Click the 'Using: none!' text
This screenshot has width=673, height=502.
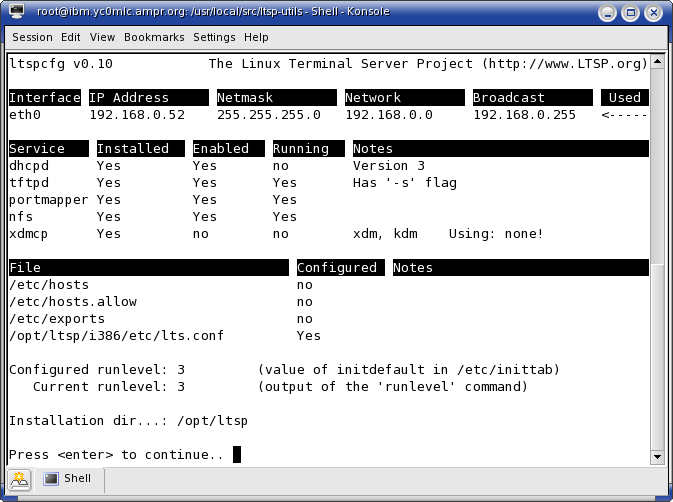[x=496, y=234]
